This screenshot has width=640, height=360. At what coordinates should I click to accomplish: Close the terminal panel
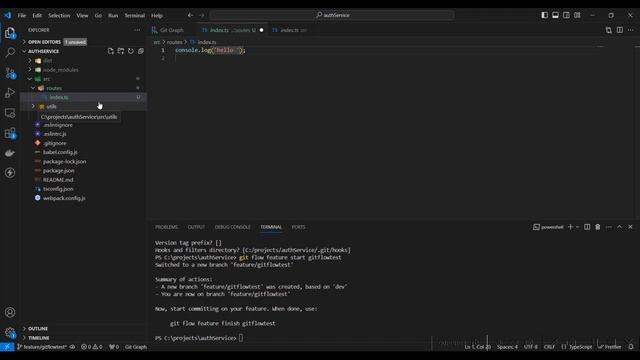pyautogui.click(x=630, y=227)
